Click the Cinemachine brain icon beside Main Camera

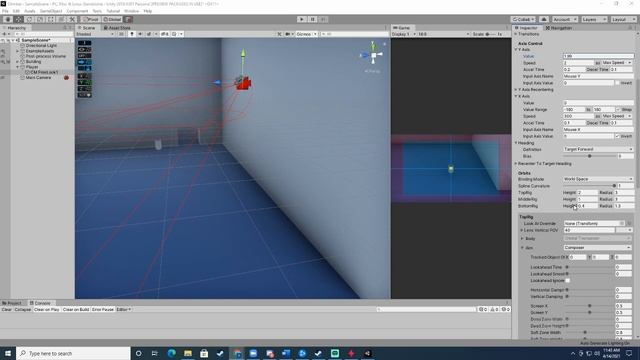pos(66,78)
